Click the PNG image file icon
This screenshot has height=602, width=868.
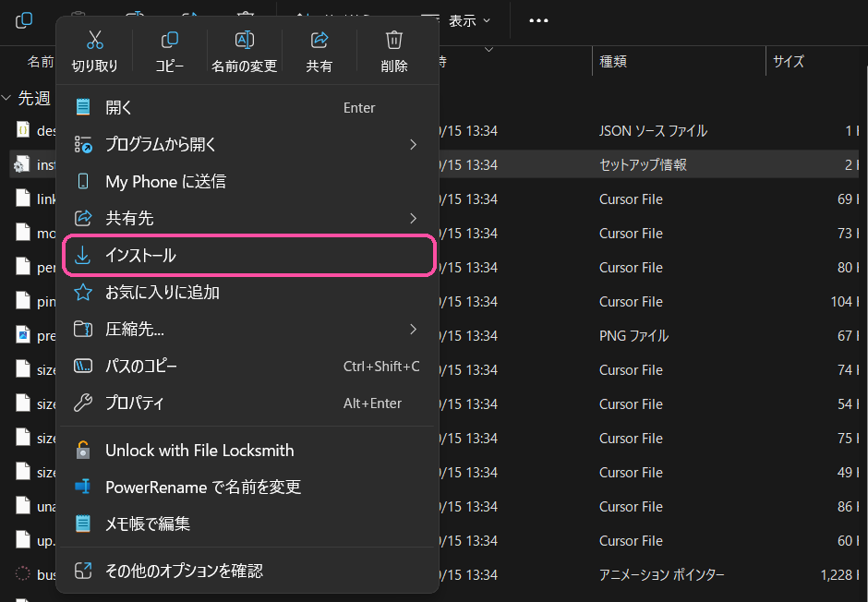click(x=23, y=335)
